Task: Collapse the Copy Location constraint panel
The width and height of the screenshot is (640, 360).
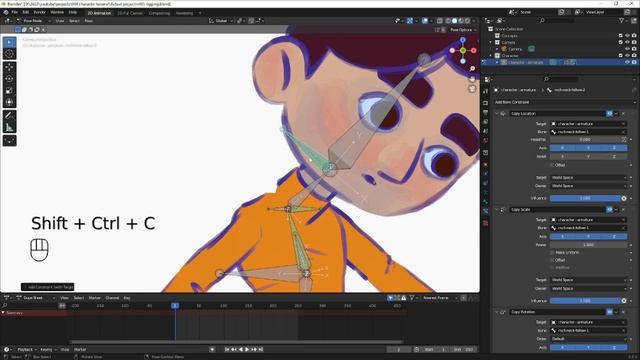Action: (x=497, y=113)
